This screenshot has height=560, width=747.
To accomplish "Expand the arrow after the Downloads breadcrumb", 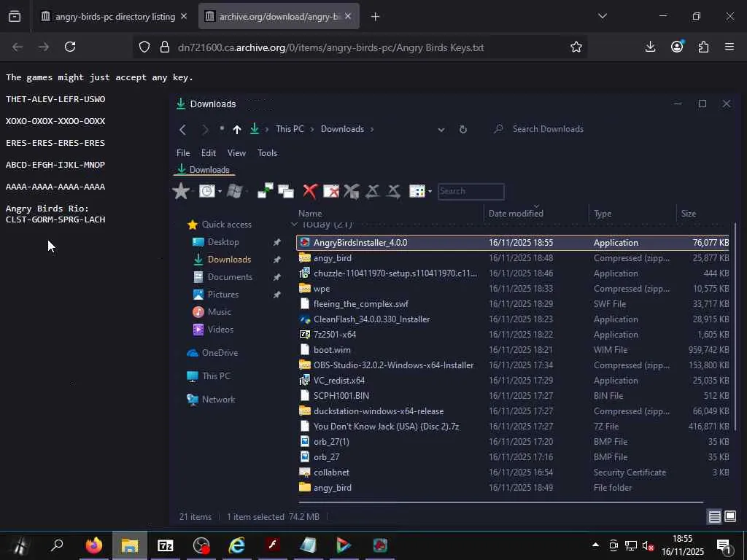I will 372,129.
